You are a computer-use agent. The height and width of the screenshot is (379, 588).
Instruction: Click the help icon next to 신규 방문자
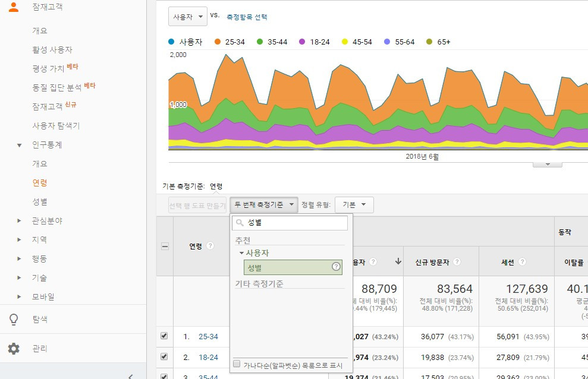[x=457, y=262]
